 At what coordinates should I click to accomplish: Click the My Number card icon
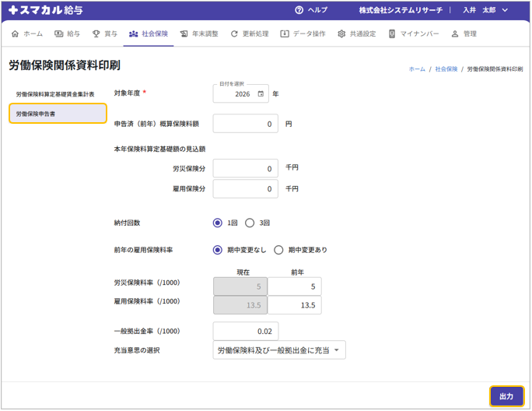392,34
